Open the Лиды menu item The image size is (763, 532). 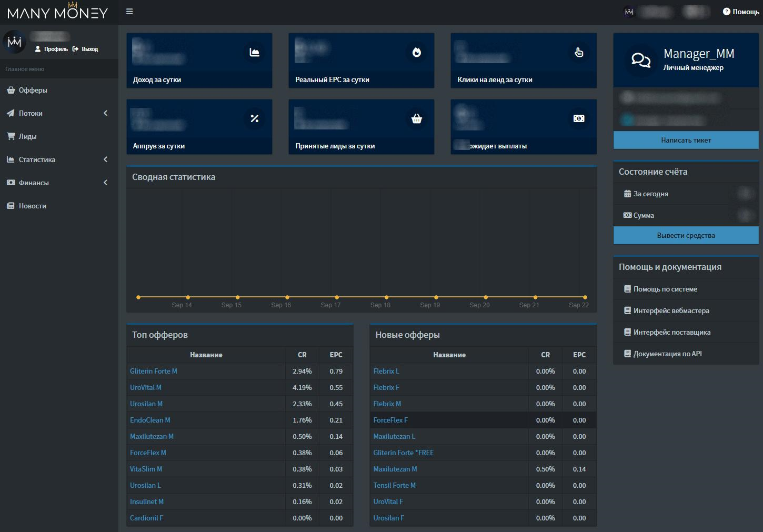coord(27,136)
